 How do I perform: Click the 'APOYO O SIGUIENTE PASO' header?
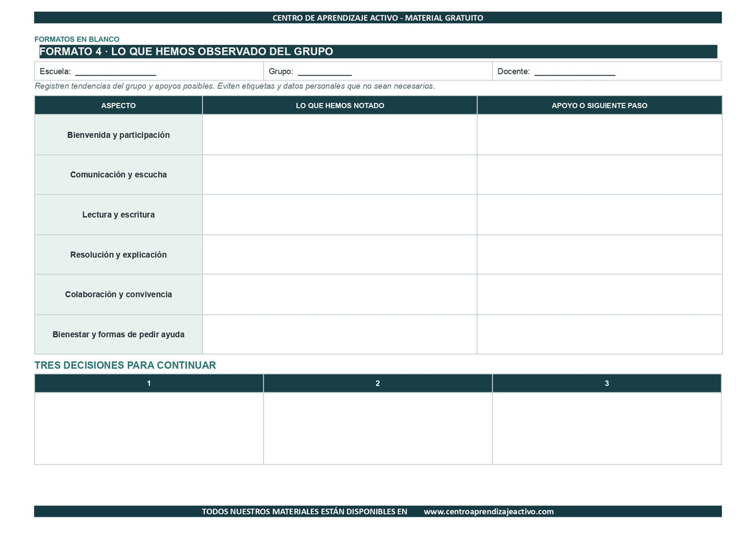pos(600,105)
